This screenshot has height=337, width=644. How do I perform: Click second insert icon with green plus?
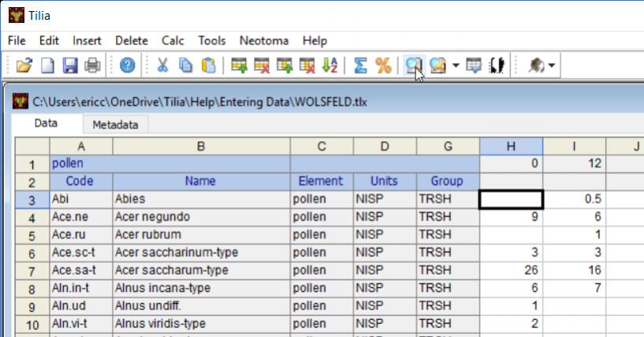285,66
